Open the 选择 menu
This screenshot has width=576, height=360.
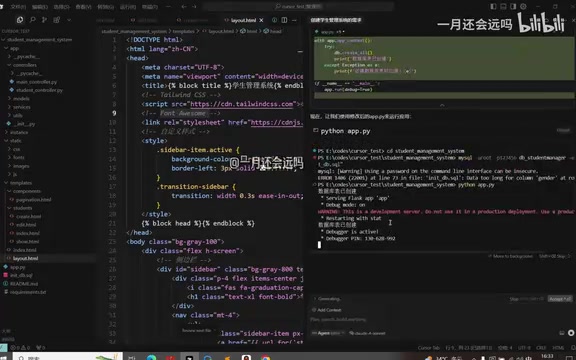61,7
